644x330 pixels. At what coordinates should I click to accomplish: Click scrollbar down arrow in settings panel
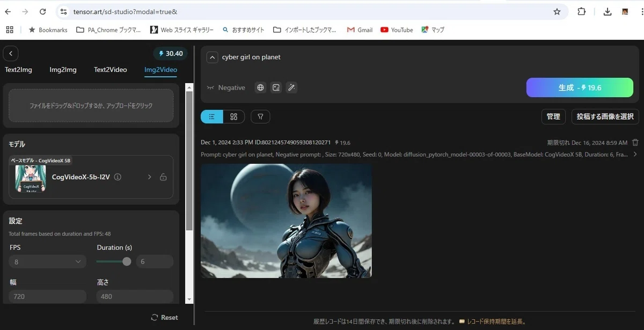189,299
